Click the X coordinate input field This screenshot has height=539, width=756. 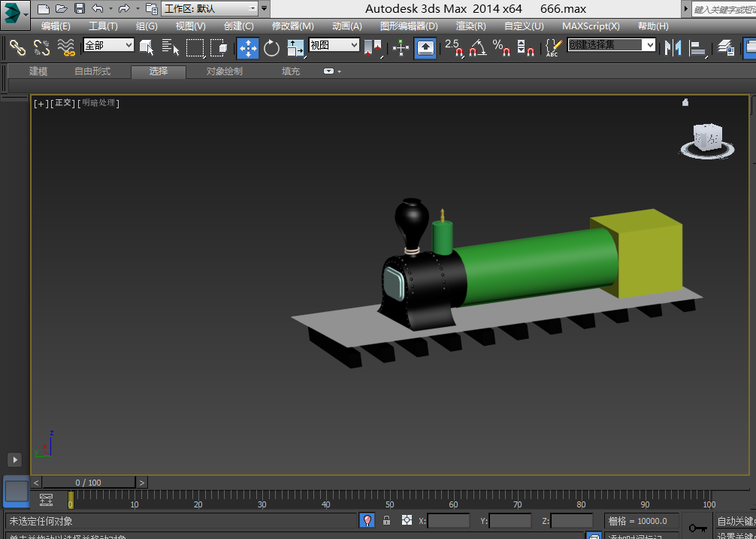pos(448,520)
